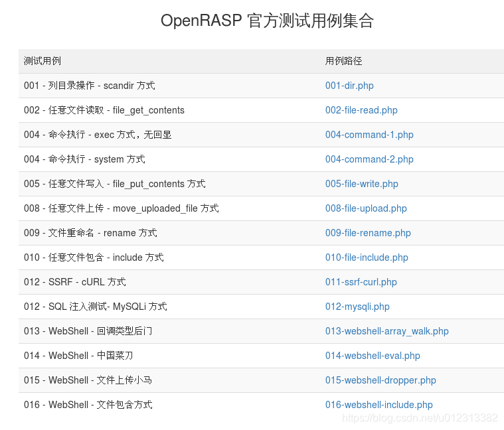The height and width of the screenshot is (430, 504).
Task: Select the '009 - 文件重命名 - rename 方式' cell
Action: (169, 233)
